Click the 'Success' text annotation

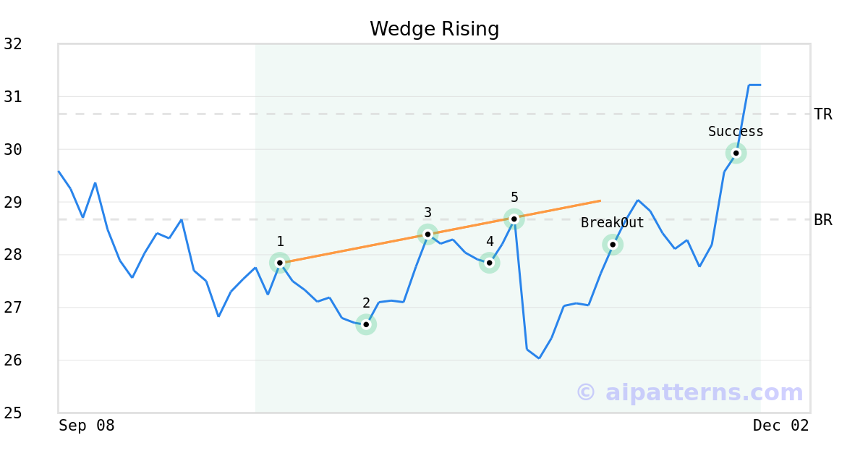tap(736, 132)
